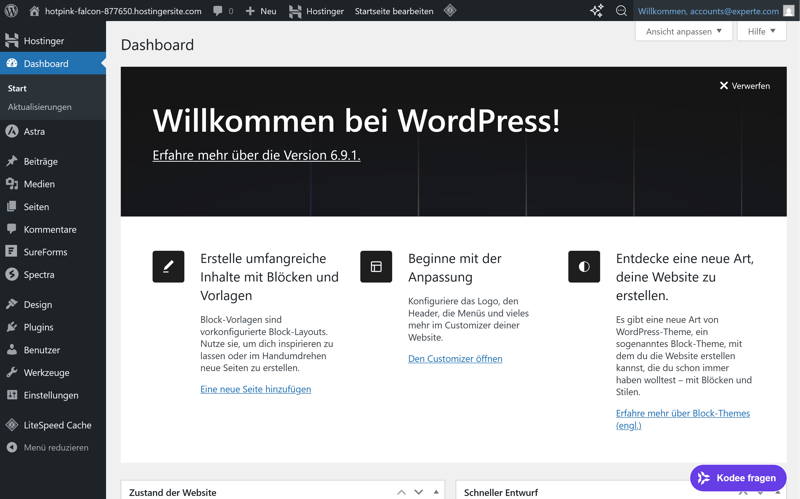Image resolution: width=800 pixels, height=499 pixels.
Task: Click the diamond-shaped icon after Startseite bearbeiten
Action: [450, 11]
